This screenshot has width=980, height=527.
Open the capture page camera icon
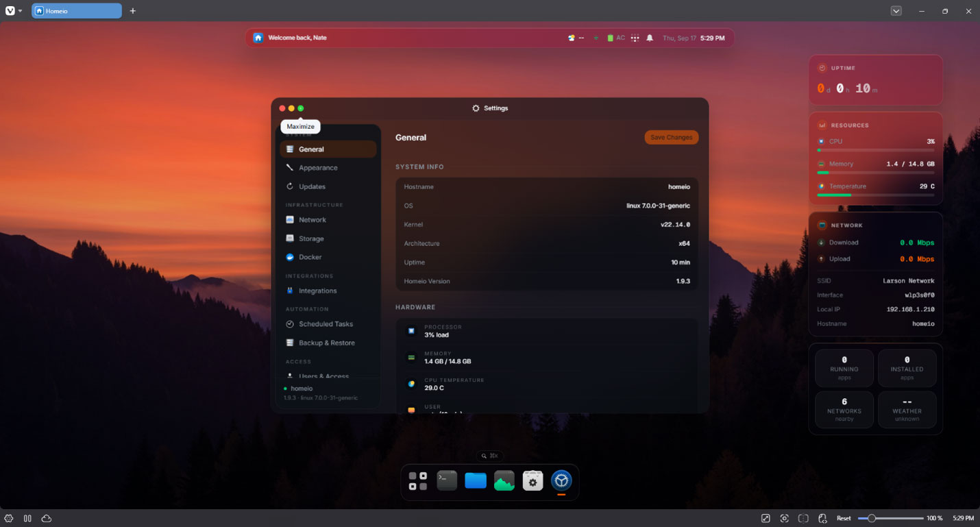click(x=785, y=518)
